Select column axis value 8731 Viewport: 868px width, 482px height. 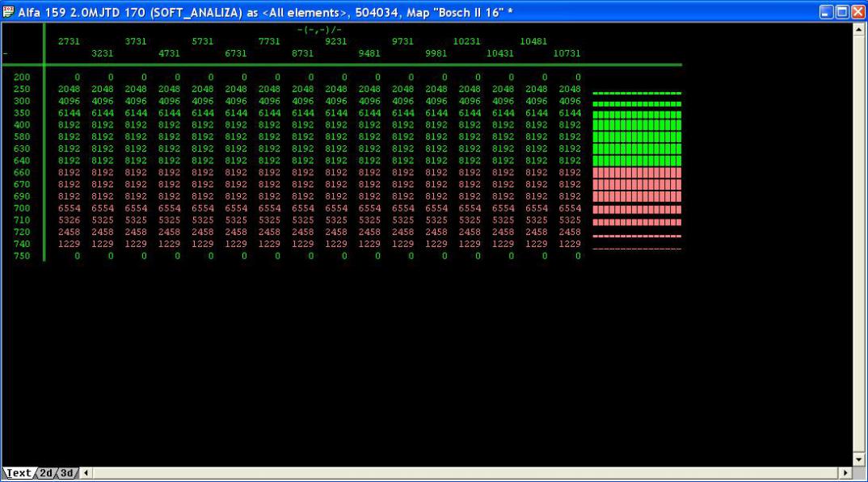303,53
